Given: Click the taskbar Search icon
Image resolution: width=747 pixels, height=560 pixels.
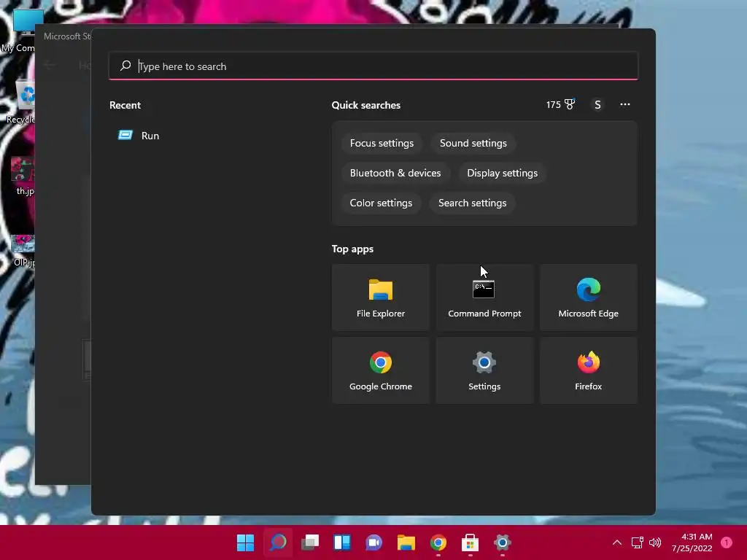Looking at the screenshot, I should pos(278,542).
